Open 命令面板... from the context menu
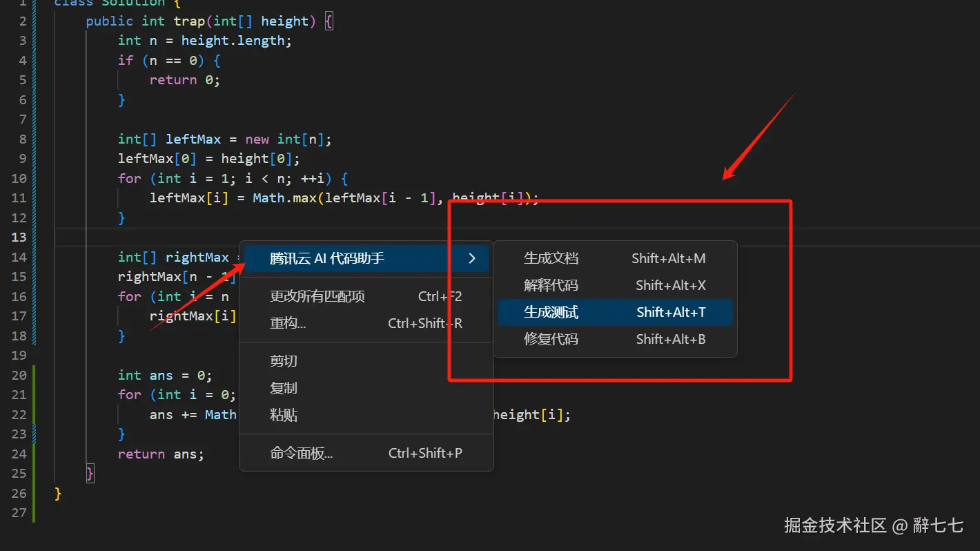 click(366, 453)
